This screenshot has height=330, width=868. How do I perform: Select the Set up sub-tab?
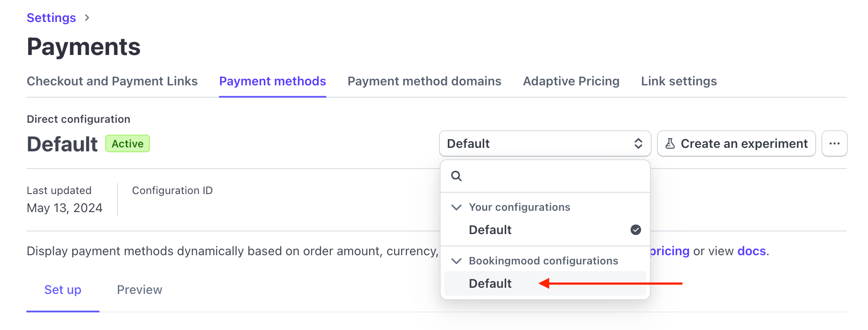pyautogui.click(x=63, y=290)
